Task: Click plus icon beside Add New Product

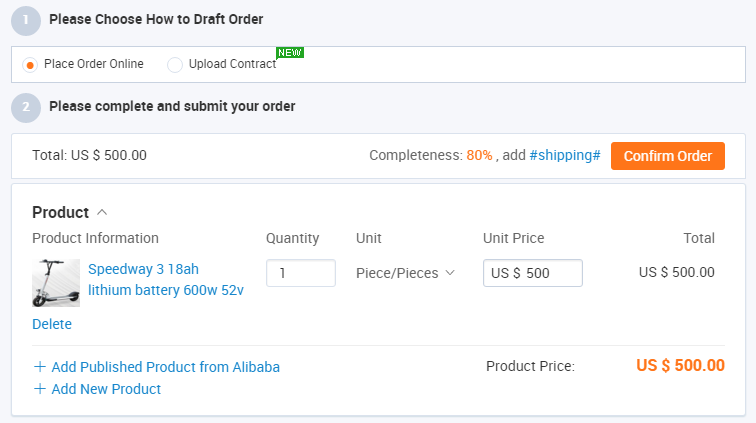Action: (x=40, y=389)
